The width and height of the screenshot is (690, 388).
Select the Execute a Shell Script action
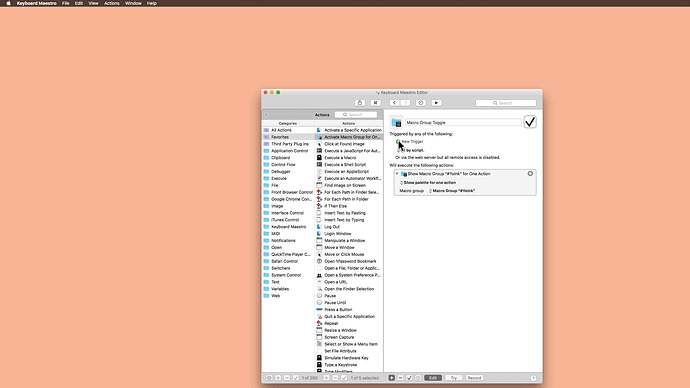[349, 165]
